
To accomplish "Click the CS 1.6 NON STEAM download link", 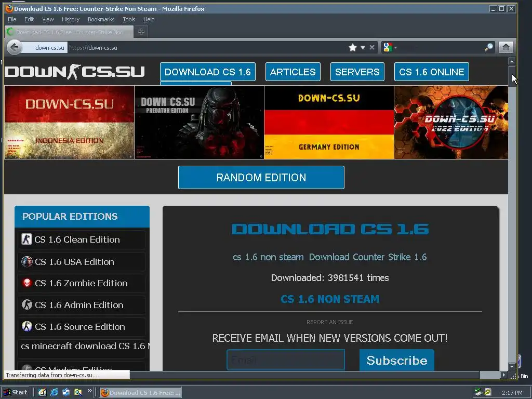I will click(330, 299).
